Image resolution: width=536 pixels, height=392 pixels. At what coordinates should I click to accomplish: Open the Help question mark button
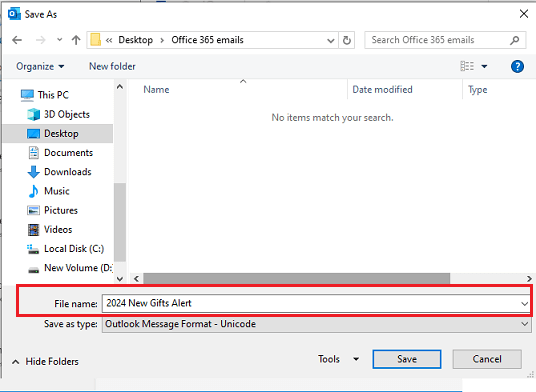click(517, 66)
